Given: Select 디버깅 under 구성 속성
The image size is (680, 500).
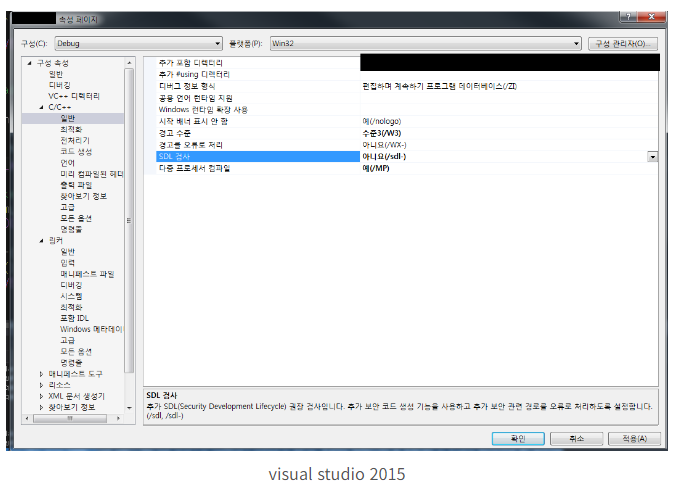Looking at the screenshot, I should click(x=59, y=85).
